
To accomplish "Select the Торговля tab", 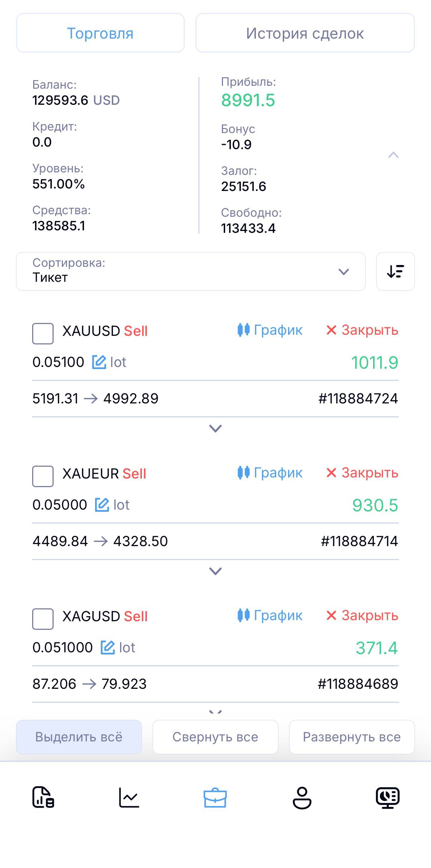I will coord(100,33).
